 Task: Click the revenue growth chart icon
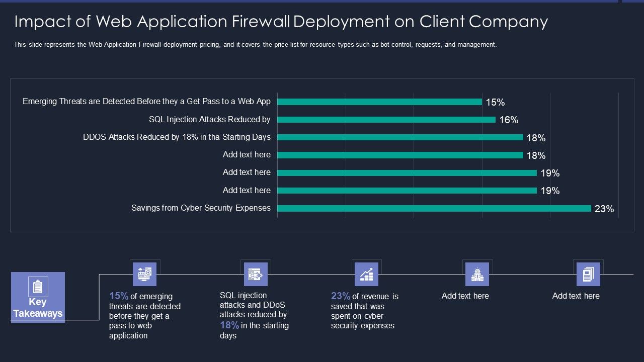tap(366, 274)
